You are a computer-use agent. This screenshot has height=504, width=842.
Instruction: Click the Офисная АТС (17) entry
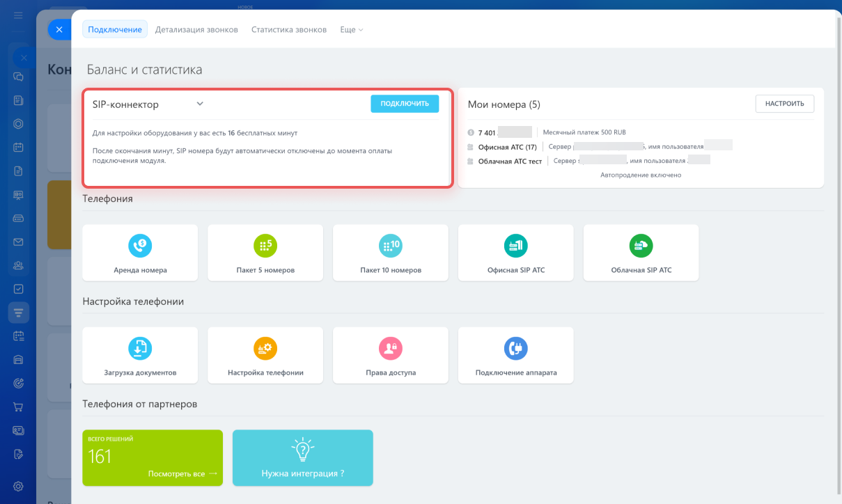(507, 147)
